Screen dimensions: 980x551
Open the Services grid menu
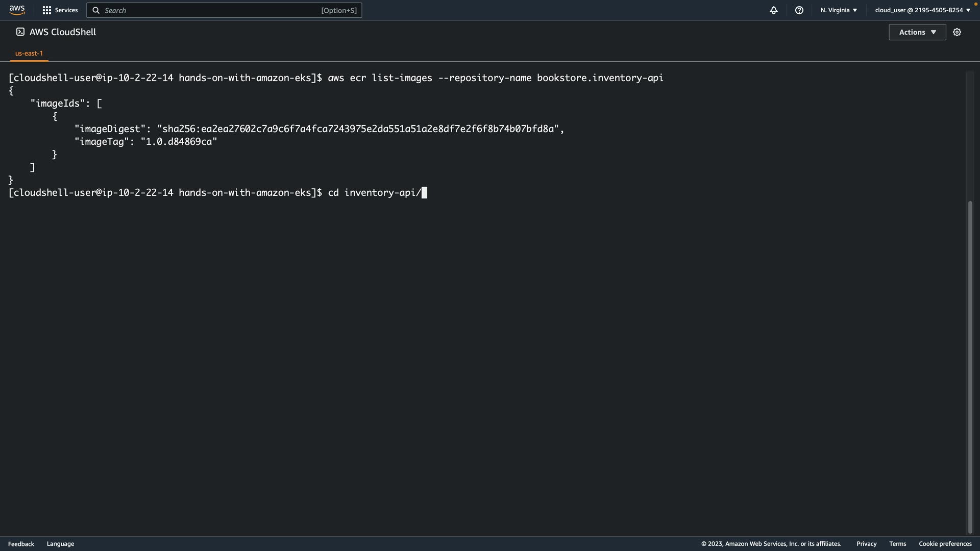[47, 10]
